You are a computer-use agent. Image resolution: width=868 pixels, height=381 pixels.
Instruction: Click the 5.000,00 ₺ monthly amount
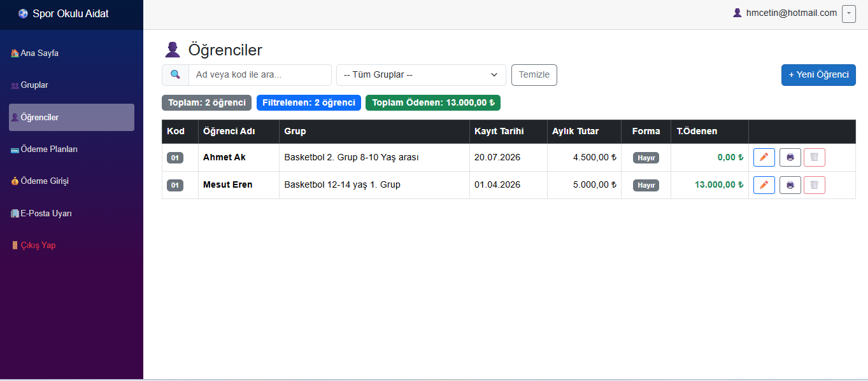(595, 185)
